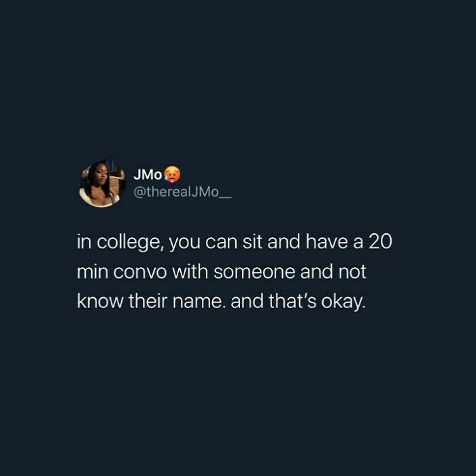Click the word "convo" in the tweet
The width and height of the screenshot is (476, 476).
140,272
